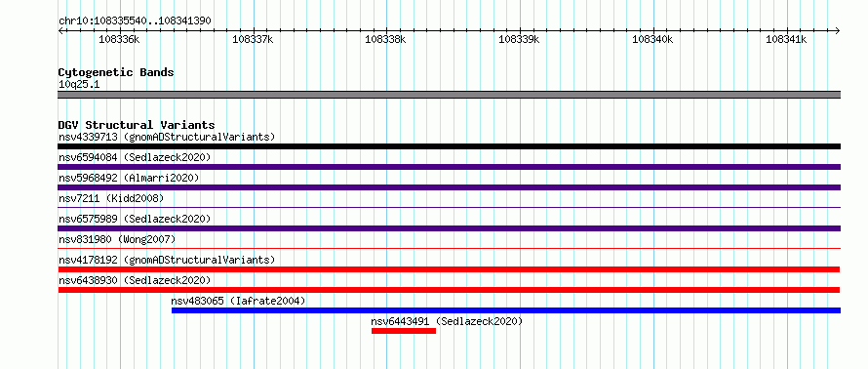Screen dimensions: 868x369
Task: Open the nsv6575989 (Sedlazeck2020) label
Action: click(135, 219)
